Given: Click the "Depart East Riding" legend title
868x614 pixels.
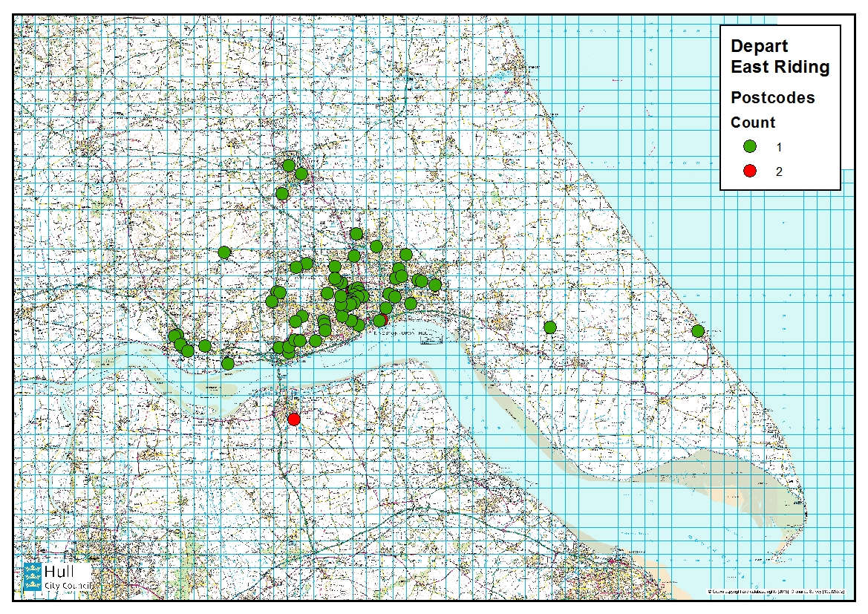Looking at the screenshot, I should (x=780, y=57).
